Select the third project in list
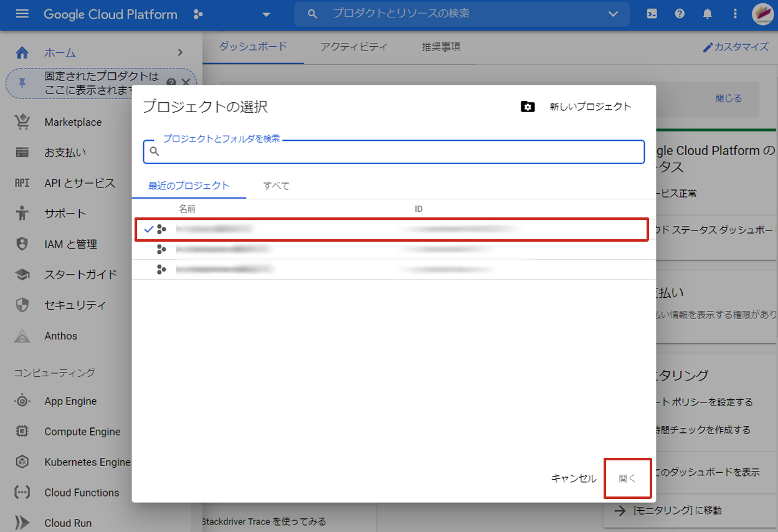Image resolution: width=778 pixels, height=532 pixels. pyautogui.click(x=391, y=270)
